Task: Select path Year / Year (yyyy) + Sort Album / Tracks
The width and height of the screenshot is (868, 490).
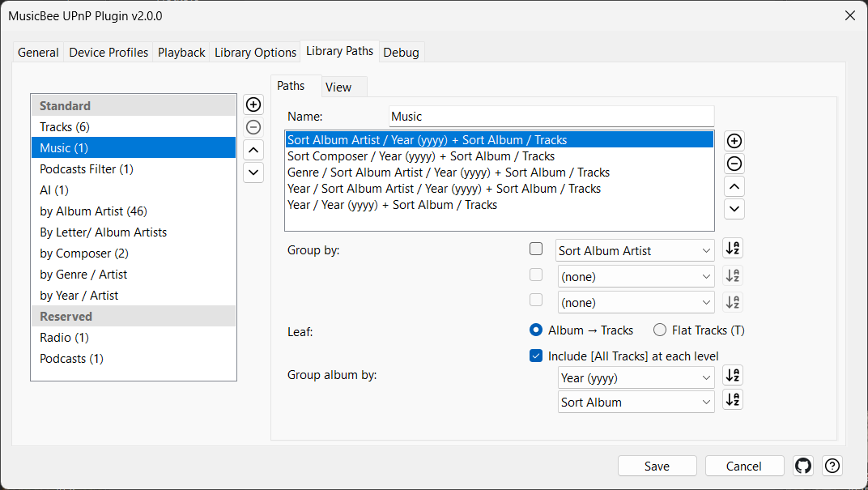Action: pyautogui.click(x=500, y=204)
